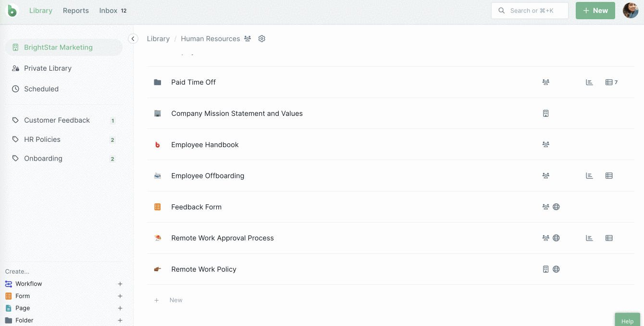Collapse the sidebar with the chevron button

133,38
